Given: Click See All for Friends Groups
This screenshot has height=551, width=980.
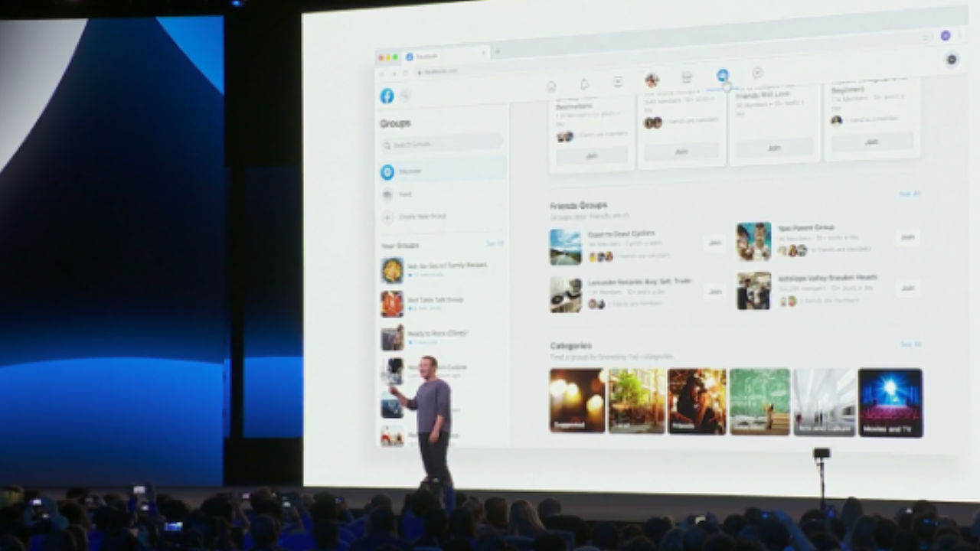Looking at the screenshot, I should pos(908,194).
